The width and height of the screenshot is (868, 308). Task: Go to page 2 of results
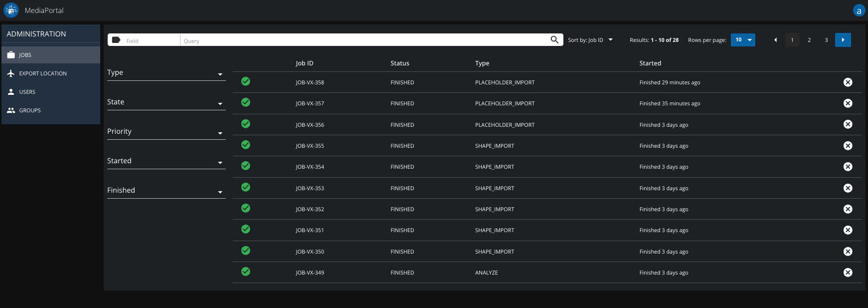point(809,40)
